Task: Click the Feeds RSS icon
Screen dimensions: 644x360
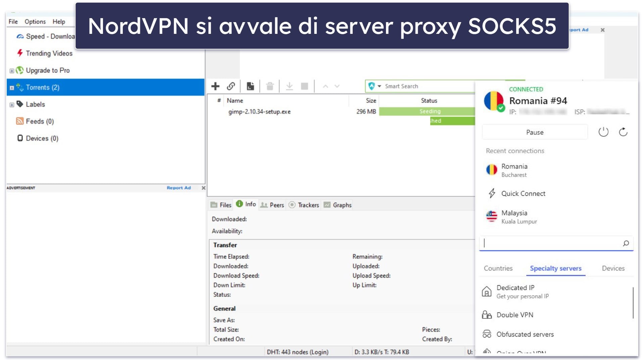Action: (20, 121)
